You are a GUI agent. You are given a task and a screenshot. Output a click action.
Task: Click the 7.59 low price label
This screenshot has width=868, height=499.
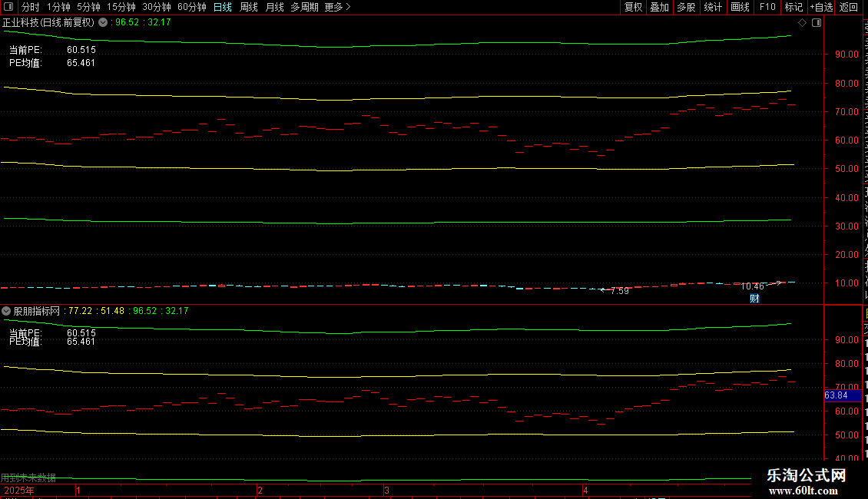[x=619, y=291]
